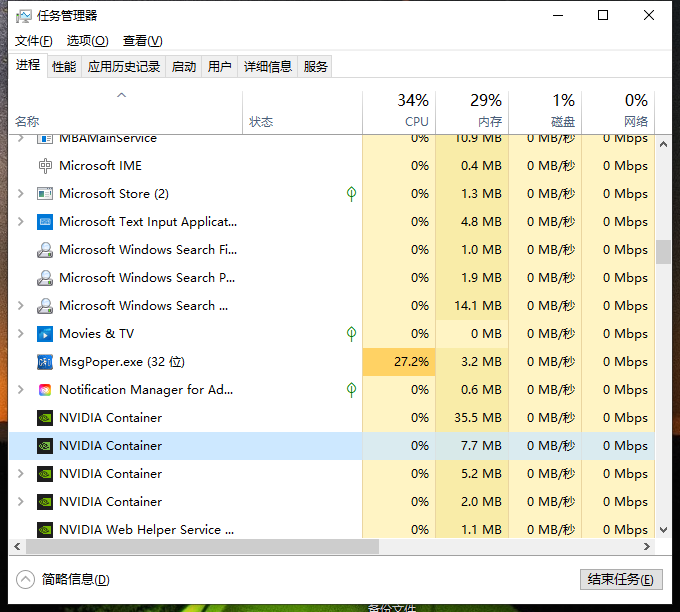Sort processes by the 0% 网络 column

click(618, 112)
